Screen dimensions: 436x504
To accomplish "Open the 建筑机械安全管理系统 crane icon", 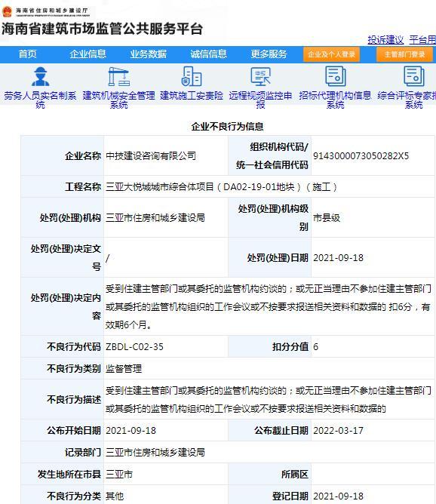I will [118, 76].
